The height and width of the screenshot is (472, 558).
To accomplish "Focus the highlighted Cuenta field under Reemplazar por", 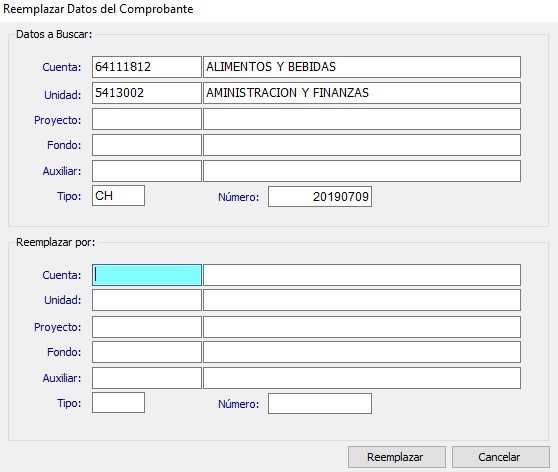I will [147, 275].
